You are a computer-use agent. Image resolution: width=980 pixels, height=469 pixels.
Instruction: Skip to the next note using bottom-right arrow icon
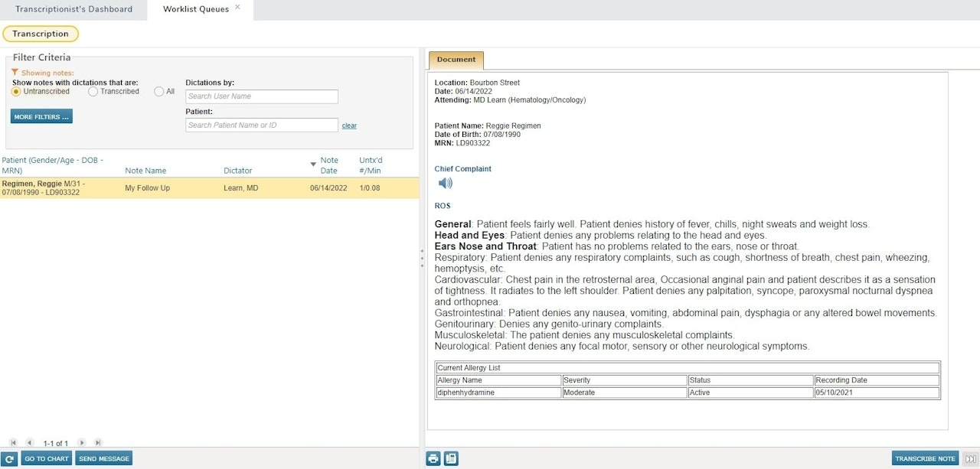(x=971, y=458)
